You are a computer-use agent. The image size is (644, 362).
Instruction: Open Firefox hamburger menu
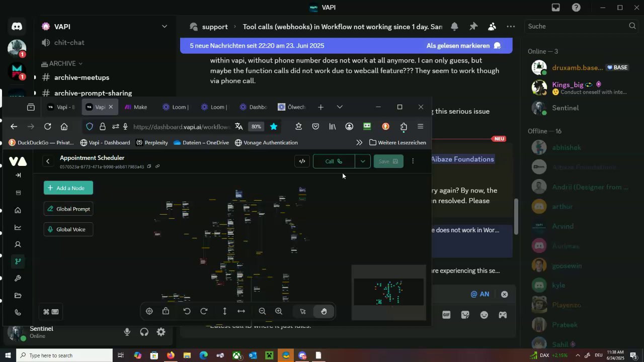421,127
